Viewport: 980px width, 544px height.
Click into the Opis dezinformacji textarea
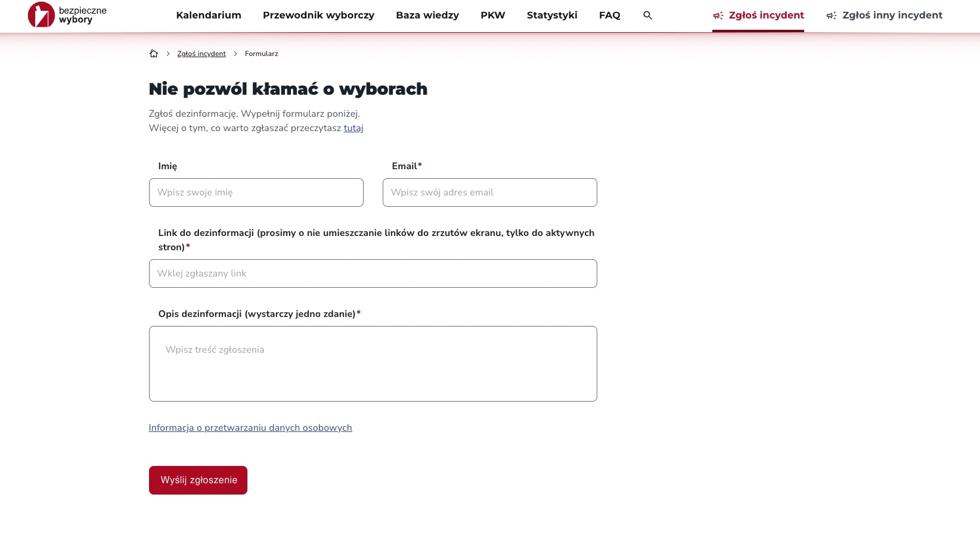[373, 363]
